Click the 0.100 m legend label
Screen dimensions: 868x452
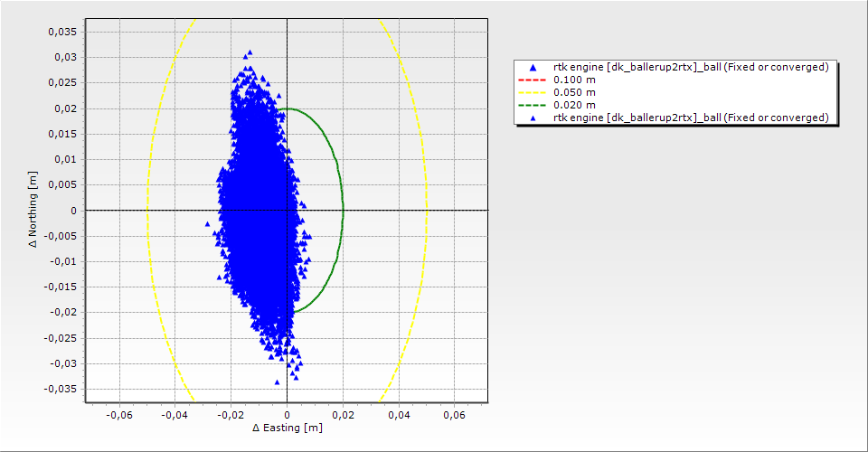575,80
